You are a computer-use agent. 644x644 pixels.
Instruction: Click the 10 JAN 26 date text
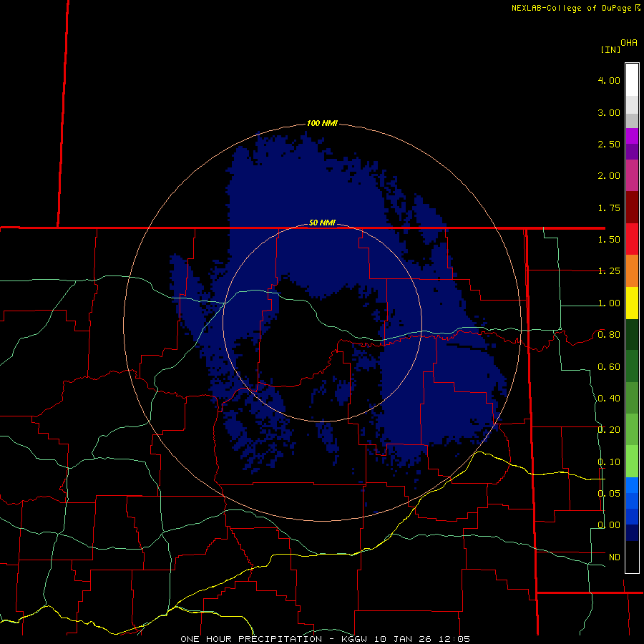pyautogui.click(x=404, y=639)
